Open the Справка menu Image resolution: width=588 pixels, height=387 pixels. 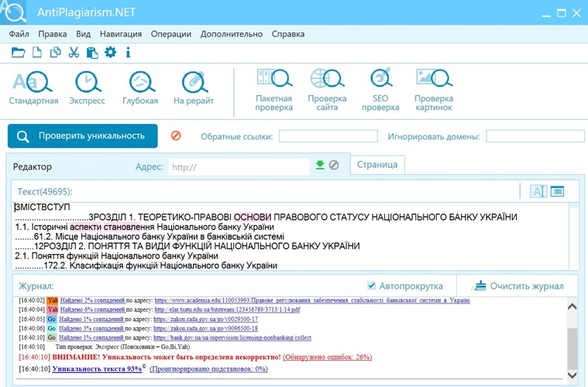coord(288,34)
